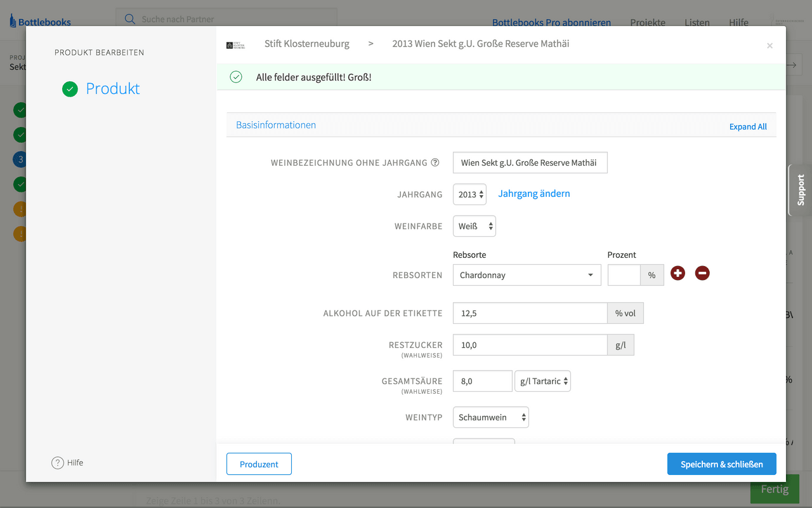Click the Gesamtsäure input field
Viewport: 812px width, 508px height.
[482, 381]
